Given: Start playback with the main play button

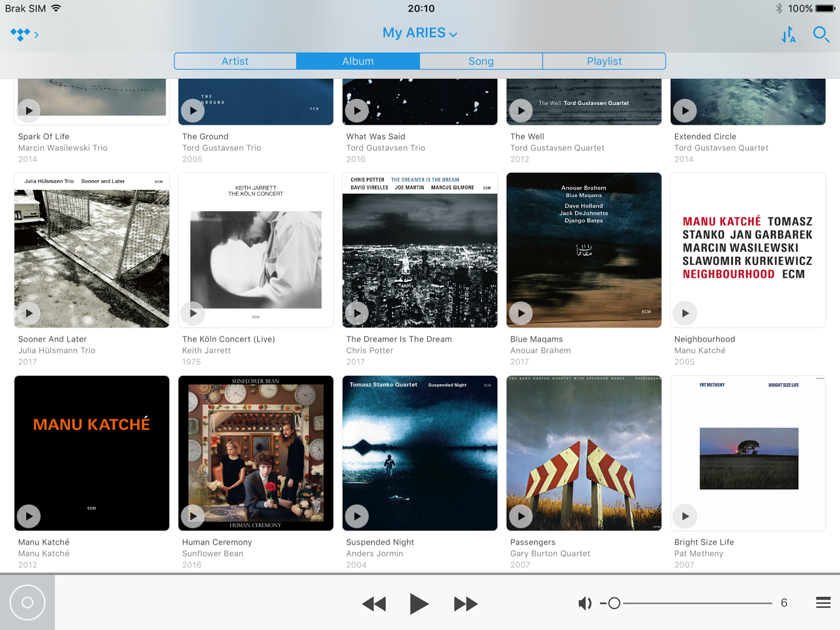Looking at the screenshot, I should pos(419,604).
